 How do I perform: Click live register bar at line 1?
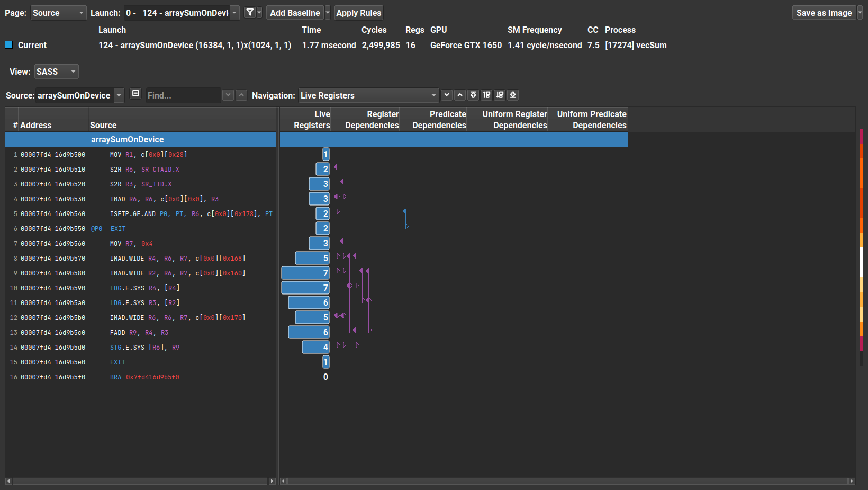(x=326, y=154)
